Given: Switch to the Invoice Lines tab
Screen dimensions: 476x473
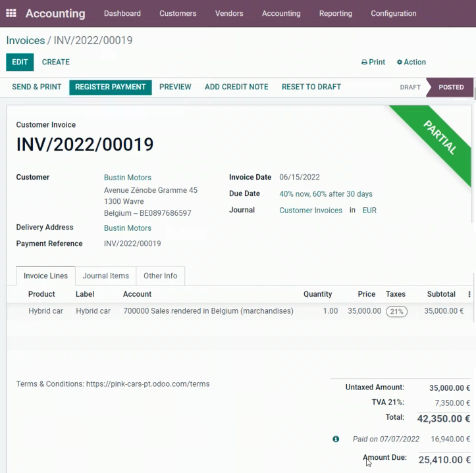Looking at the screenshot, I should (45, 276).
